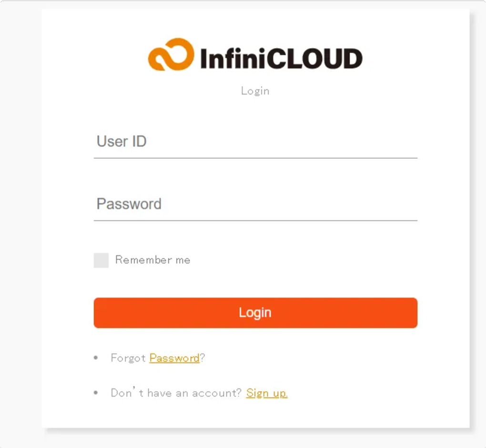
Task: Click the small "Login" heading under the logo
Action: point(255,91)
